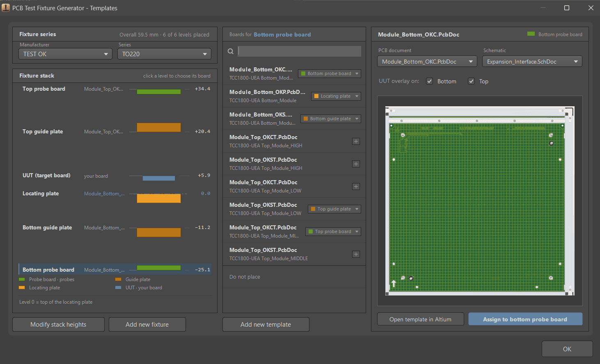Click the plus icon for Module_Top_OKST Top_Module_MIDDLE
This screenshot has height=364, width=600.
356,254
